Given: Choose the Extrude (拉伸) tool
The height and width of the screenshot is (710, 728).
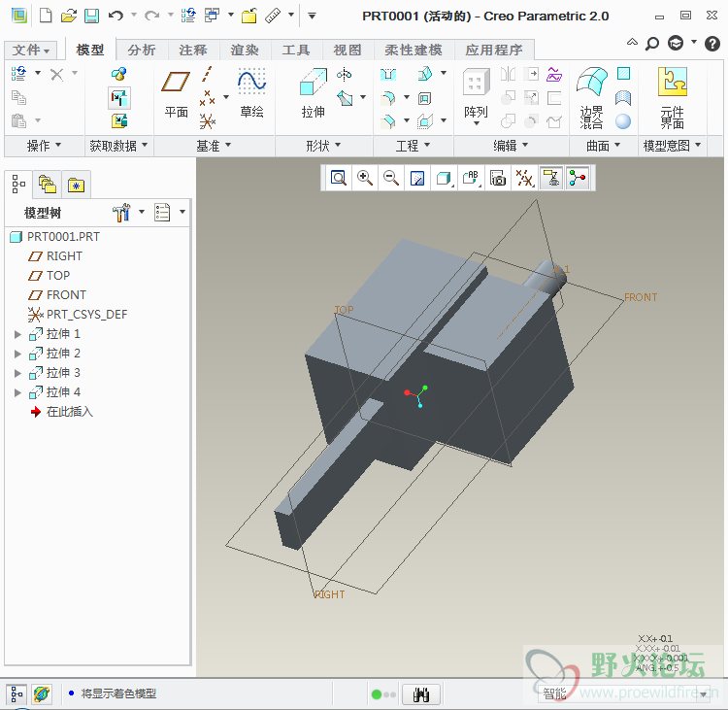Looking at the screenshot, I should pos(313,92).
